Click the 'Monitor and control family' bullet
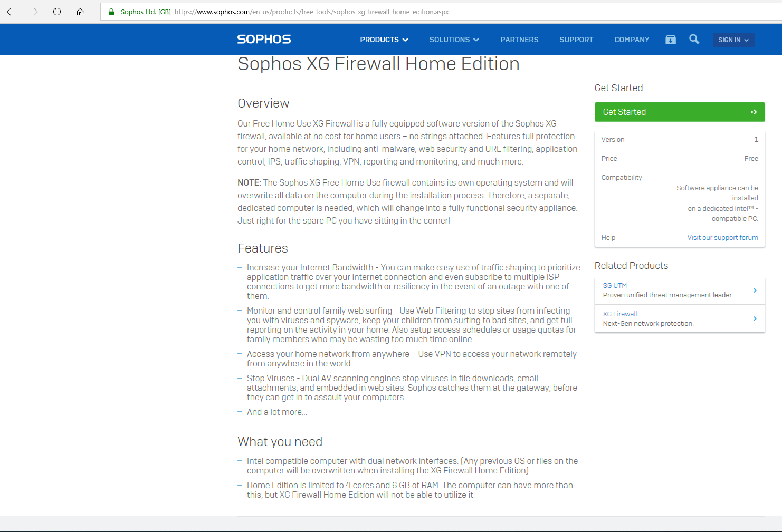 click(x=412, y=325)
